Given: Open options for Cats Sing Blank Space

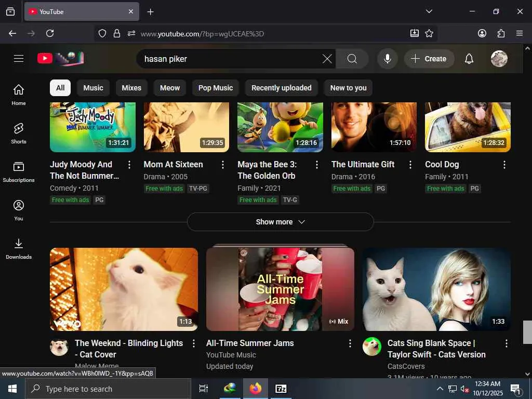Looking at the screenshot, I should coord(507,343).
